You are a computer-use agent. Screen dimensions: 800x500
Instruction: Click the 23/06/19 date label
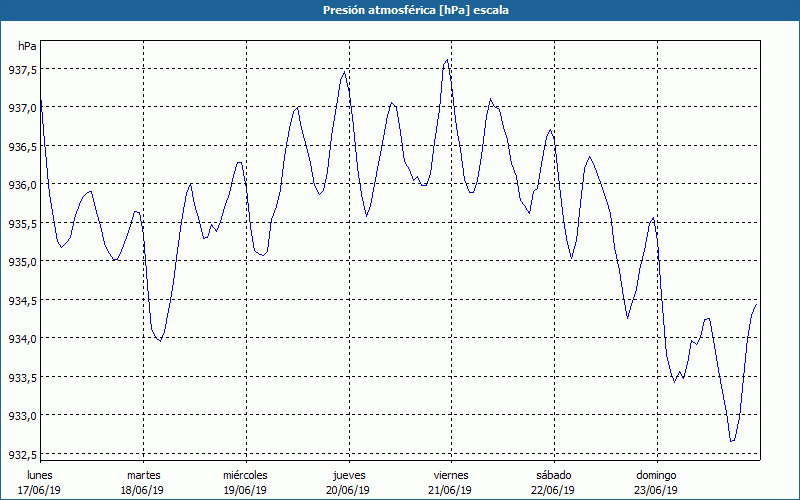656,490
